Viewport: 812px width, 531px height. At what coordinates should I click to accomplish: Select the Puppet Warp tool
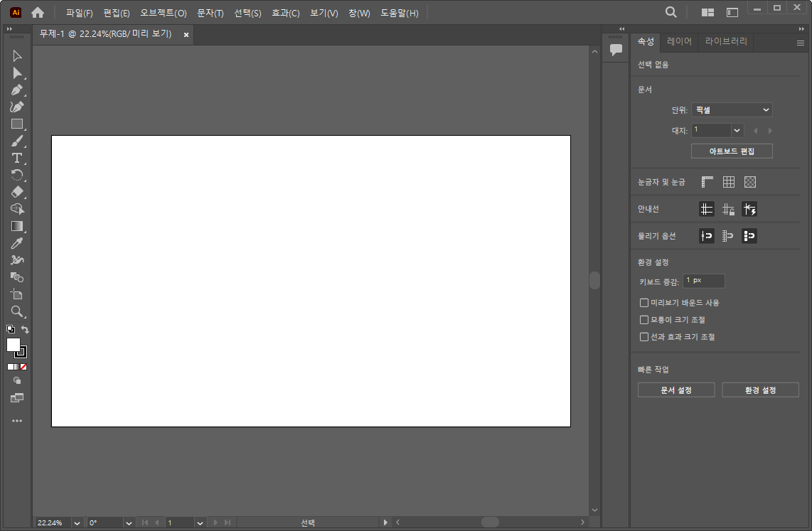(16, 260)
